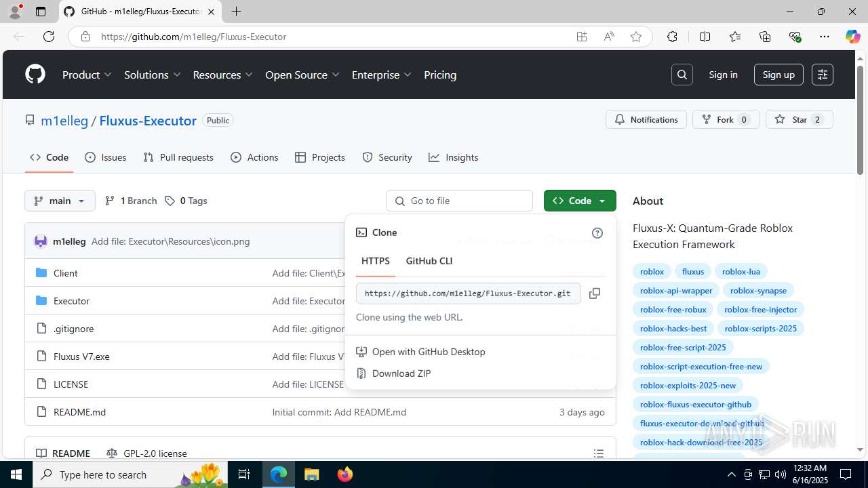The height and width of the screenshot is (488, 868).
Task: Launch Firefox from taskbar
Action: tap(344, 474)
